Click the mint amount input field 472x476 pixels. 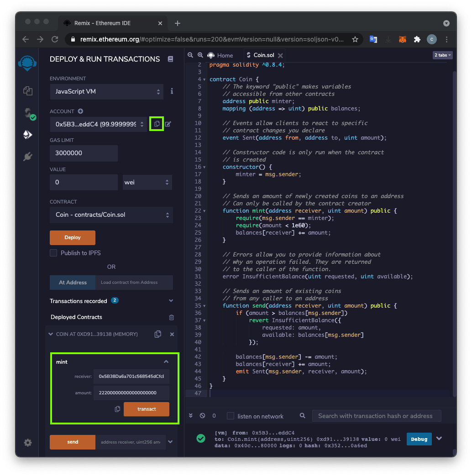131,392
